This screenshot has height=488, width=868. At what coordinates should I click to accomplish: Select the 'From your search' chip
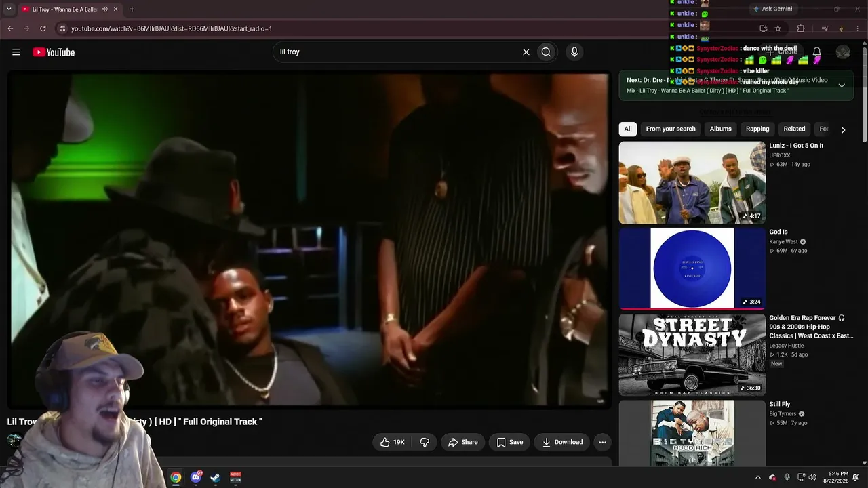click(x=671, y=129)
